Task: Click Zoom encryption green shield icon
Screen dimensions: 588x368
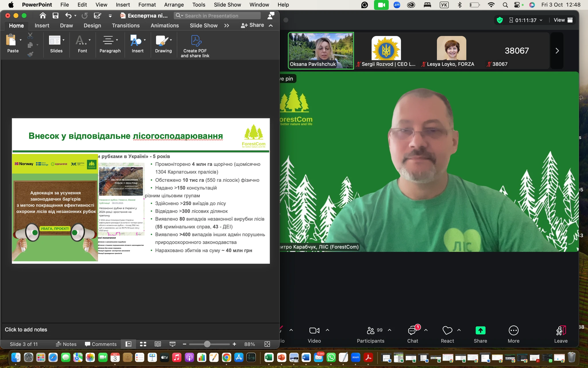Action: coord(500,20)
